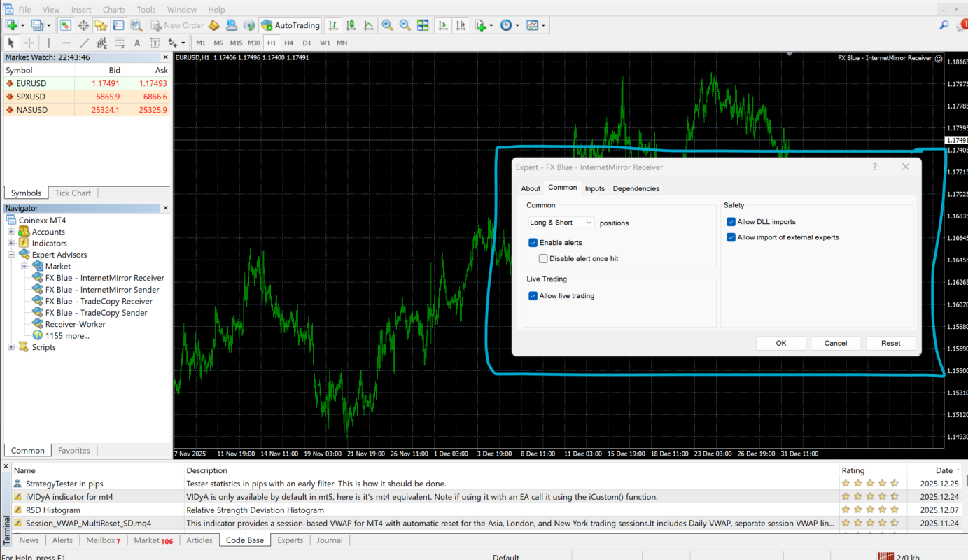968x560 pixels.
Task: Toggle the Enable alerts checkbox
Action: pyautogui.click(x=533, y=243)
